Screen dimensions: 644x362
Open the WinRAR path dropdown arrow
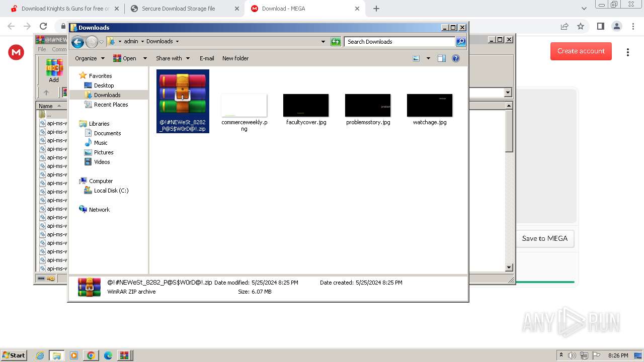(x=508, y=93)
